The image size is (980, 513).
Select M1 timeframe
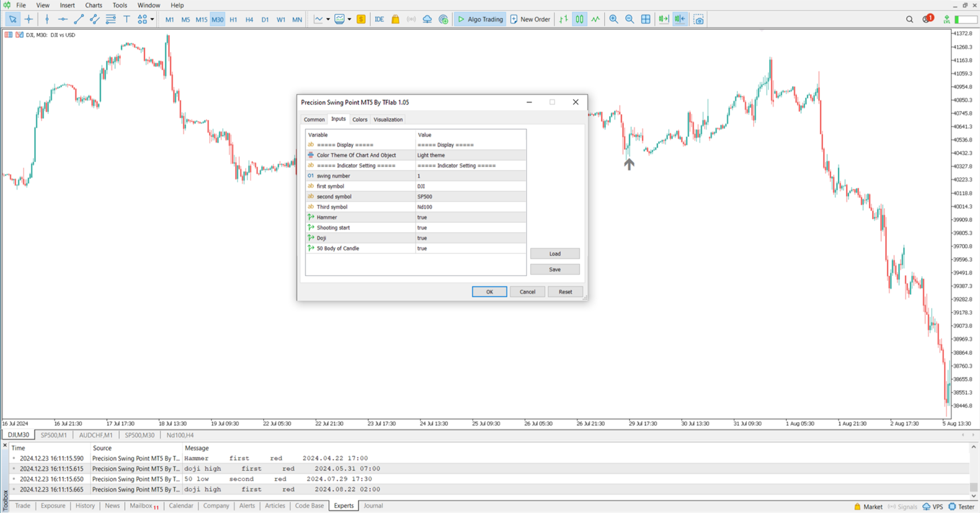pos(169,19)
